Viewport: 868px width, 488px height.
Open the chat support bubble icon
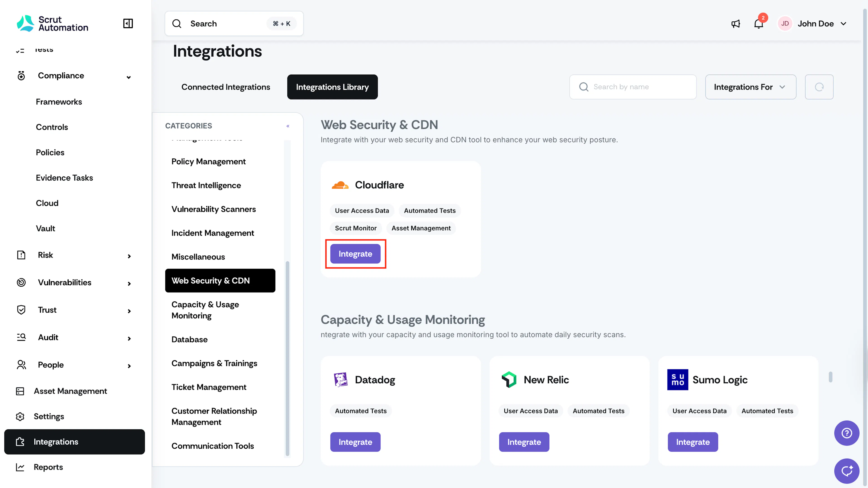coord(847,471)
